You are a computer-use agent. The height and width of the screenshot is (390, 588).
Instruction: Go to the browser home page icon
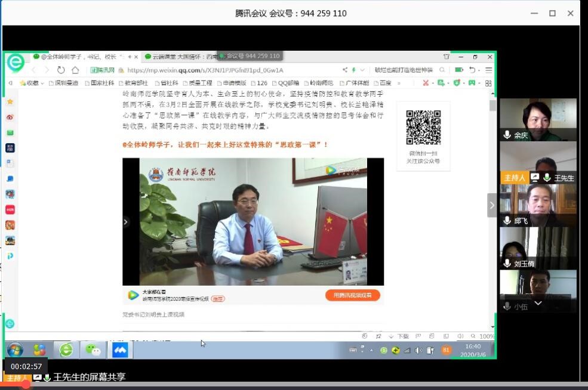point(75,70)
